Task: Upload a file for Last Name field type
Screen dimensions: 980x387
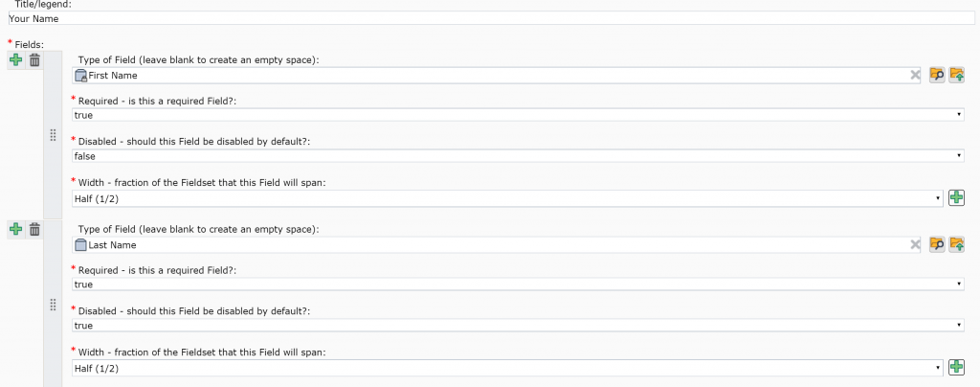Action: (956, 244)
